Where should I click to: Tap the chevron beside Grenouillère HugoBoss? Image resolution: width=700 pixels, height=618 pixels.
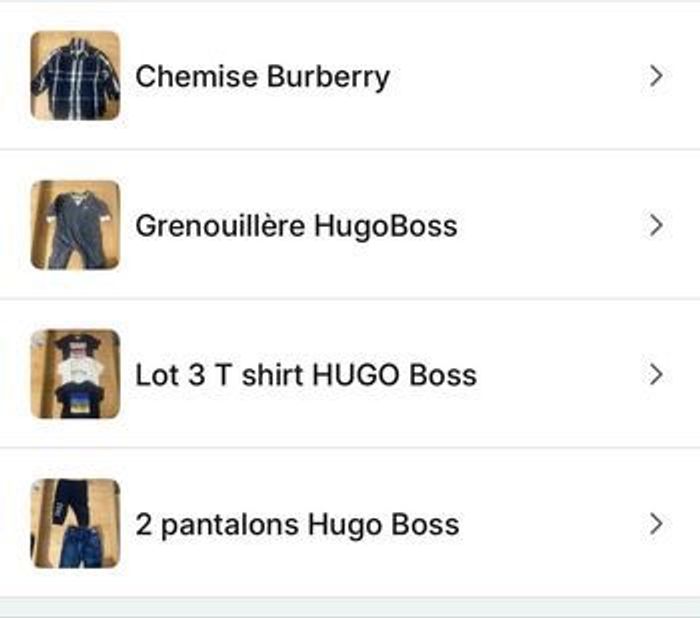click(656, 225)
